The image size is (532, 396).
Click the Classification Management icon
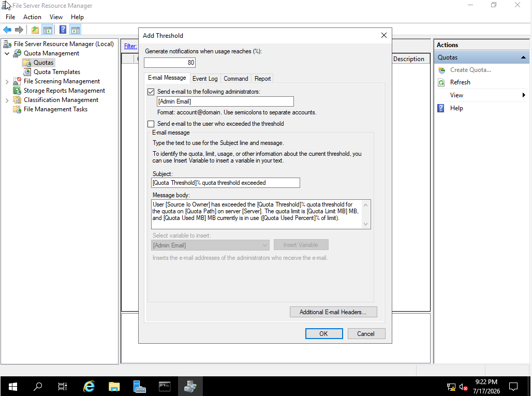[17, 100]
